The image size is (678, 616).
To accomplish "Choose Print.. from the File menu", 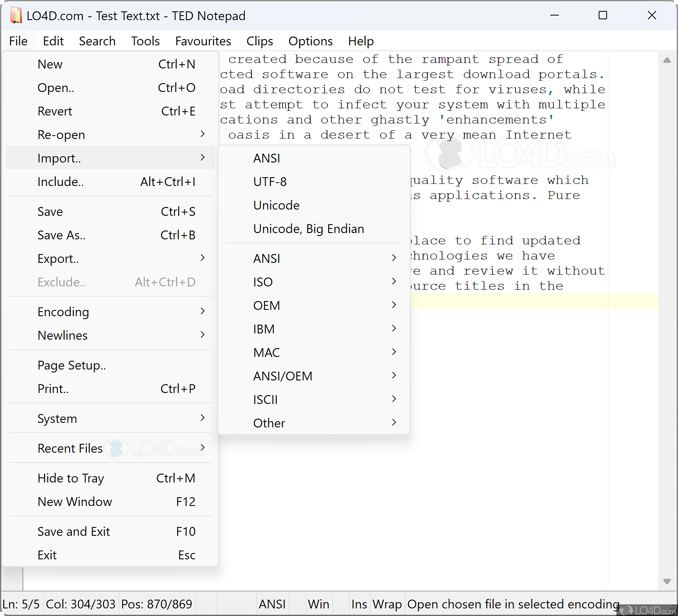I will tap(110, 389).
